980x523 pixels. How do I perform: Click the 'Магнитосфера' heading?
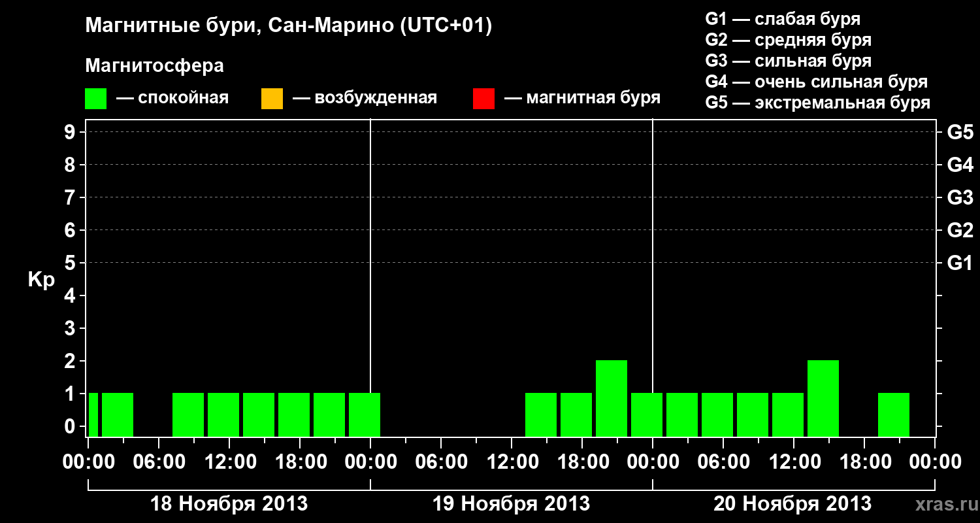(155, 66)
